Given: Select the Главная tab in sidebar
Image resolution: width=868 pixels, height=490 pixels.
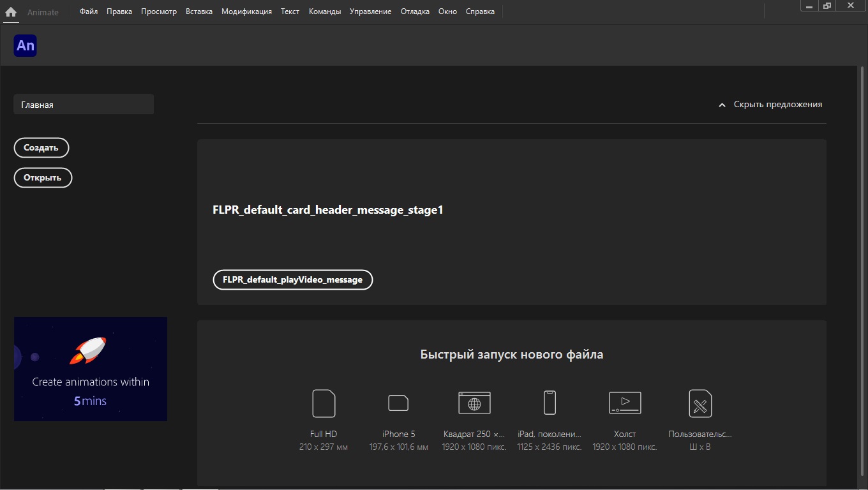Looking at the screenshot, I should coord(84,105).
